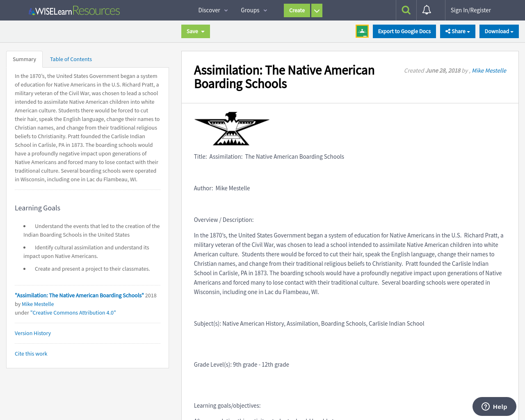
Task: Expand the Save dropdown
Action: [202, 30]
